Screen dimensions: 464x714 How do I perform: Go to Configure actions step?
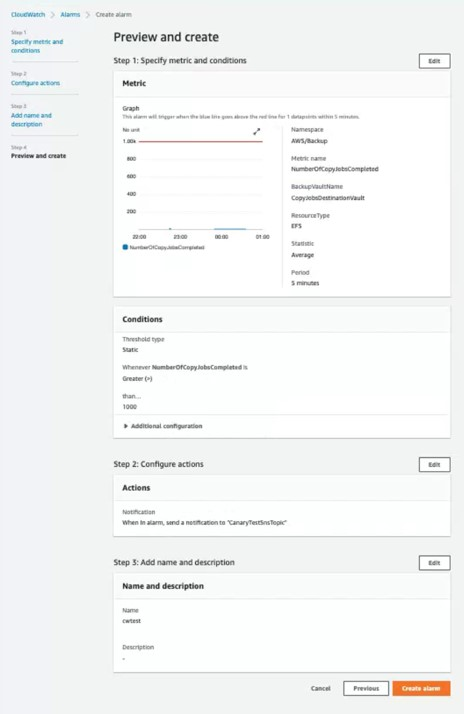pyautogui.click(x=36, y=83)
